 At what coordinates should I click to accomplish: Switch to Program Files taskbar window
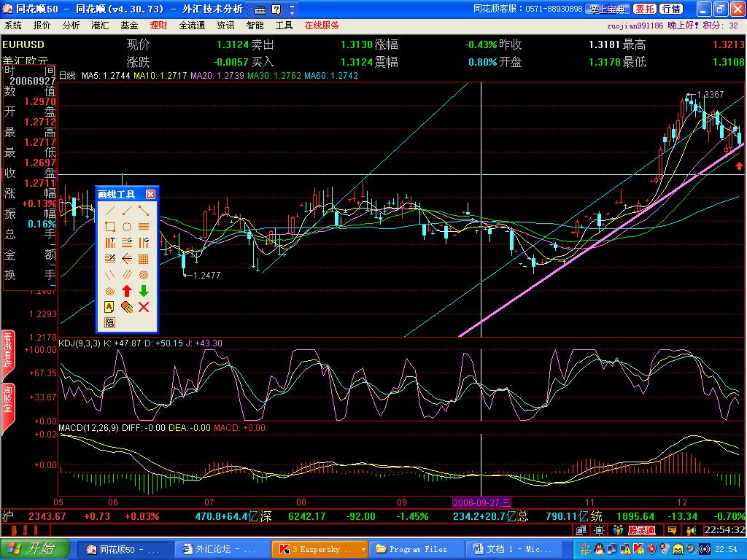[x=416, y=549]
